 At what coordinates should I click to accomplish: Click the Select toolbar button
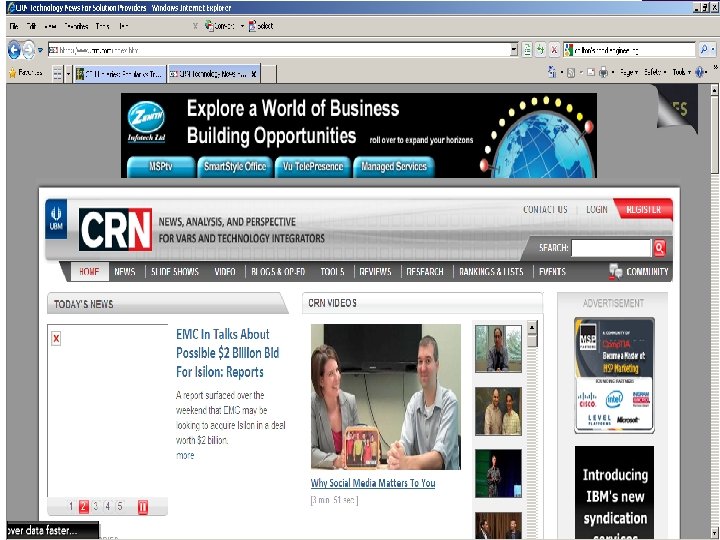tap(261, 26)
